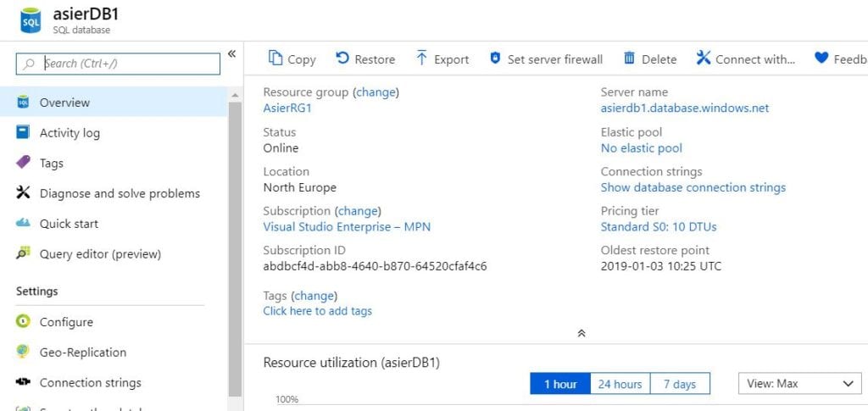
Task: Click the Feedback heart icon
Action: pos(821,58)
